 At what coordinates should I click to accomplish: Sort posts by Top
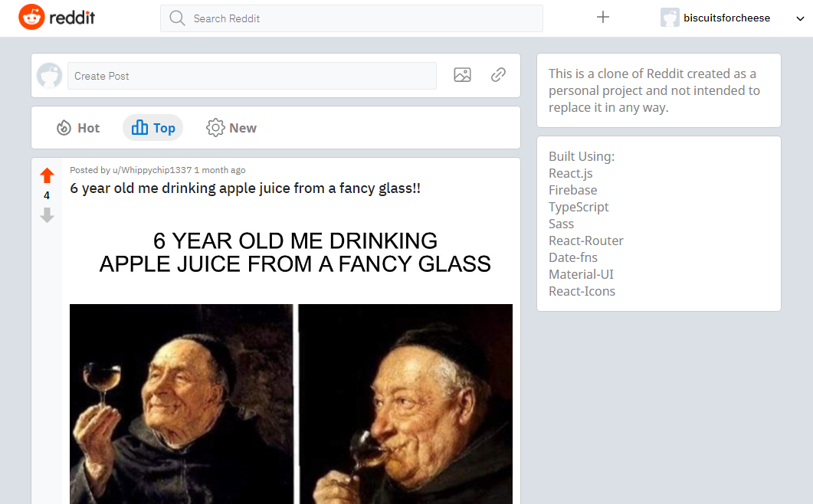click(153, 128)
